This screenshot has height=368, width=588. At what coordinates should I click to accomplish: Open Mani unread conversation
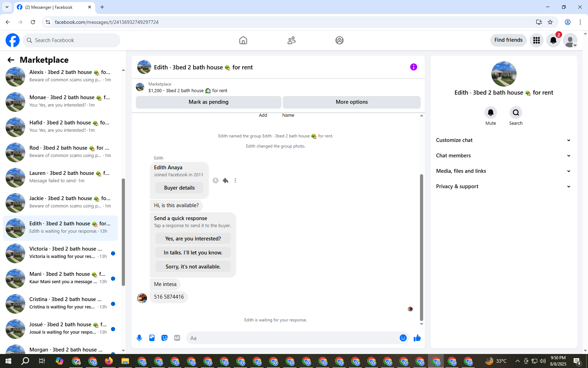(x=60, y=278)
